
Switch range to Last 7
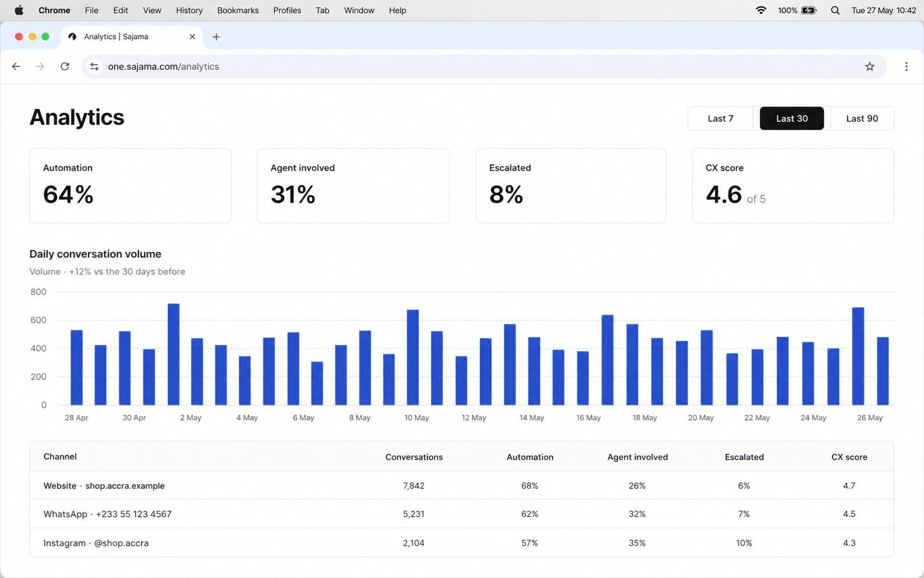point(721,118)
